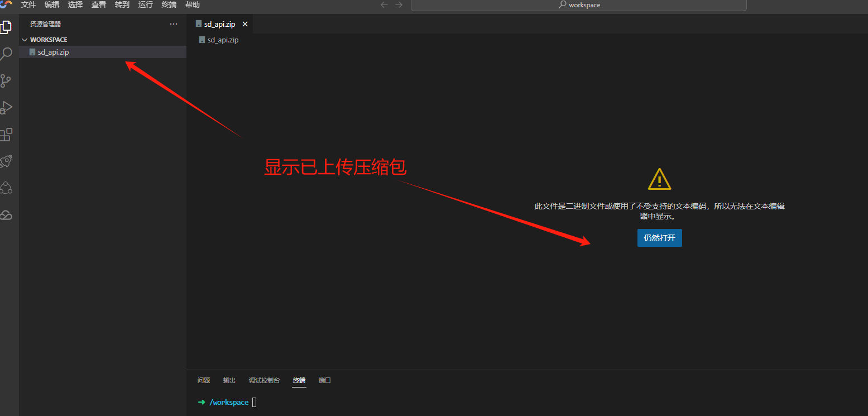Open the Extensions view
Image resolution: width=868 pixels, height=416 pixels.
tap(6, 135)
